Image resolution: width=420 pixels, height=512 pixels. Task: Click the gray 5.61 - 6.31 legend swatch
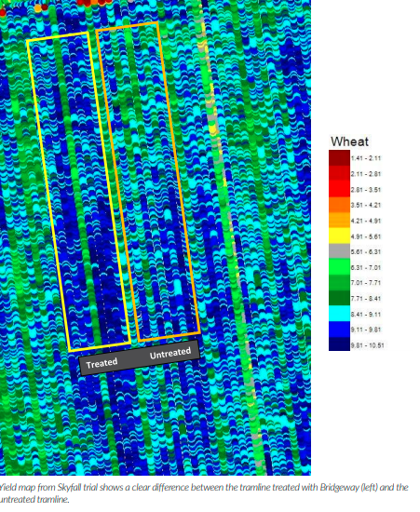point(339,251)
